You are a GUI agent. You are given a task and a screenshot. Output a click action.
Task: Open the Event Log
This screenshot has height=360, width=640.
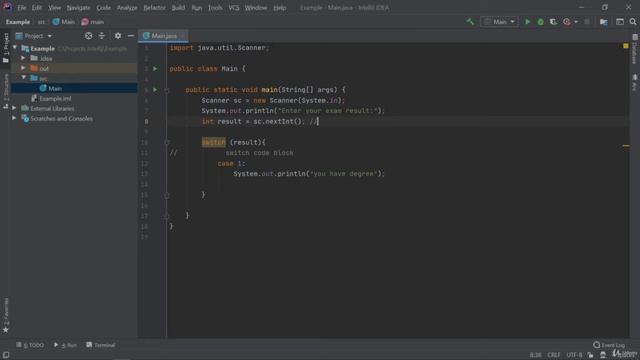[609, 345]
